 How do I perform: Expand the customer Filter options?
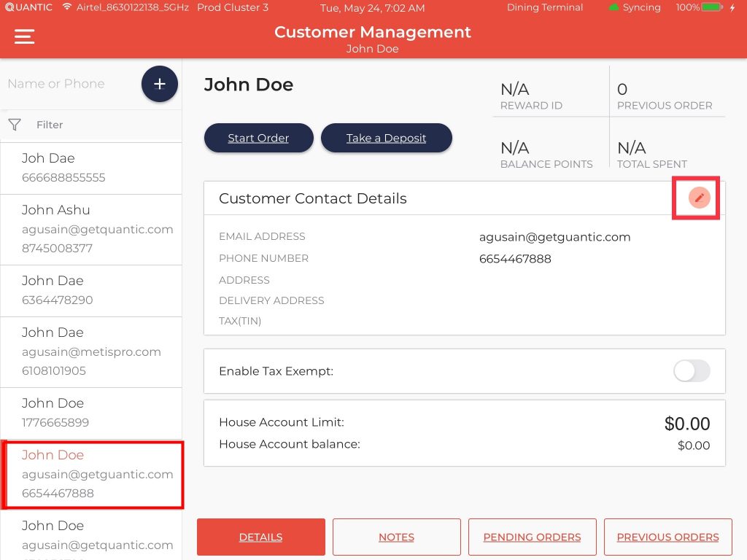[50, 125]
